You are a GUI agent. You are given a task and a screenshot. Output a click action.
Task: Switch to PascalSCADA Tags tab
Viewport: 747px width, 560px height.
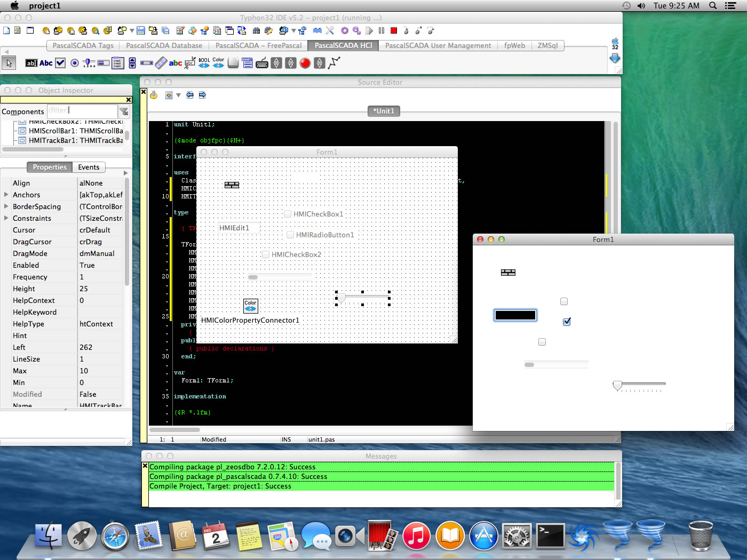tap(83, 45)
